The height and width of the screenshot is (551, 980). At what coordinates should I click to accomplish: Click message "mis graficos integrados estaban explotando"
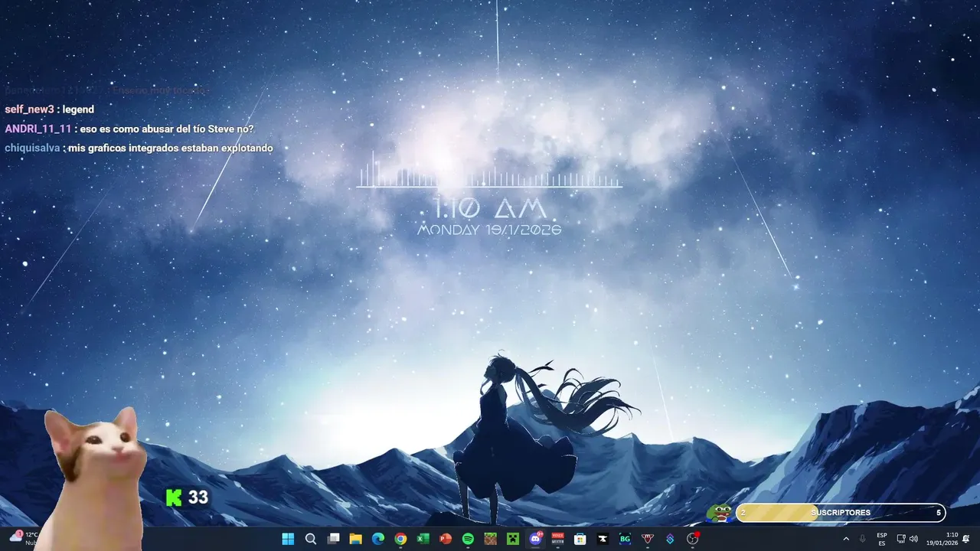click(x=170, y=148)
